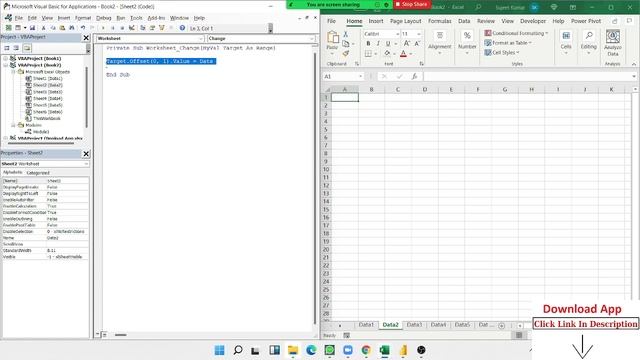Image resolution: width=640 pixels, height=360 pixels.
Task: Click View Microsoft Excel icon in VBA toolbar
Action: tap(9, 28)
